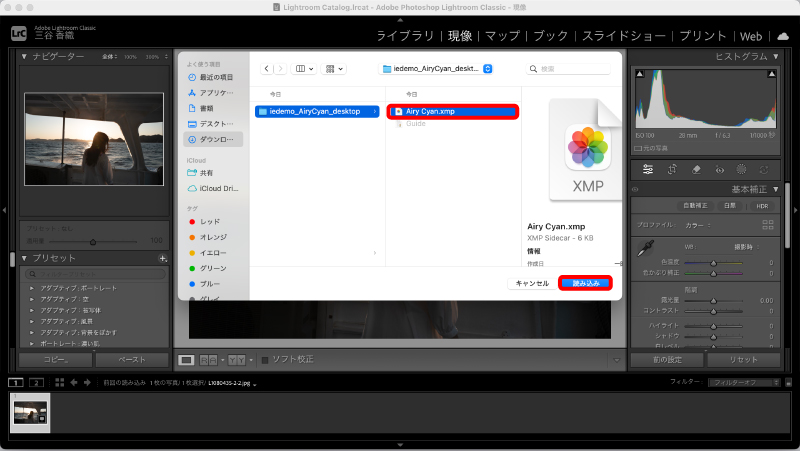Image resolution: width=800 pixels, height=451 pixels.
Task: Open the フィルターオフ filter dropdown
Action: [x=746, y=383]
